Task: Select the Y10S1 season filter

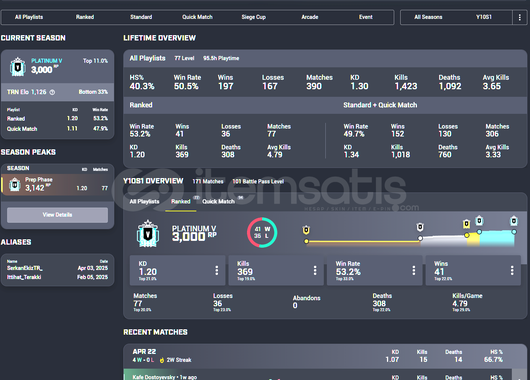Action: coord(484,17)
